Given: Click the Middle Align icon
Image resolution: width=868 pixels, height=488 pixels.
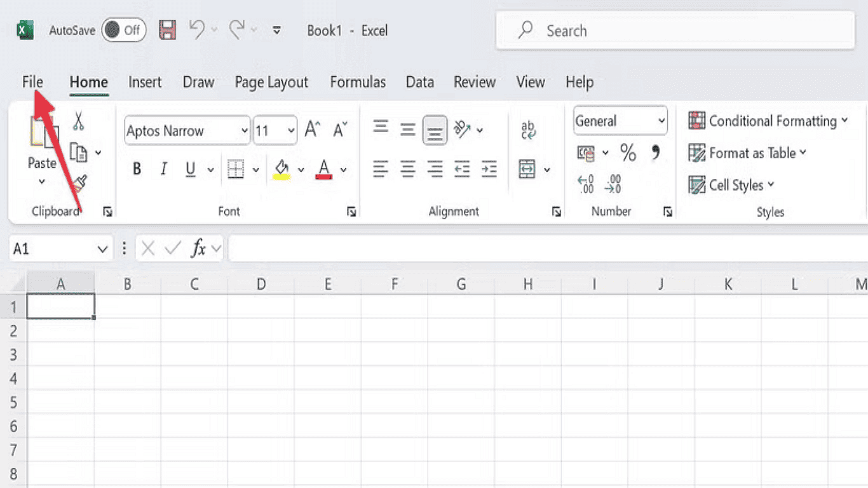Looking at the screenshot, I should tap(408, 130).
